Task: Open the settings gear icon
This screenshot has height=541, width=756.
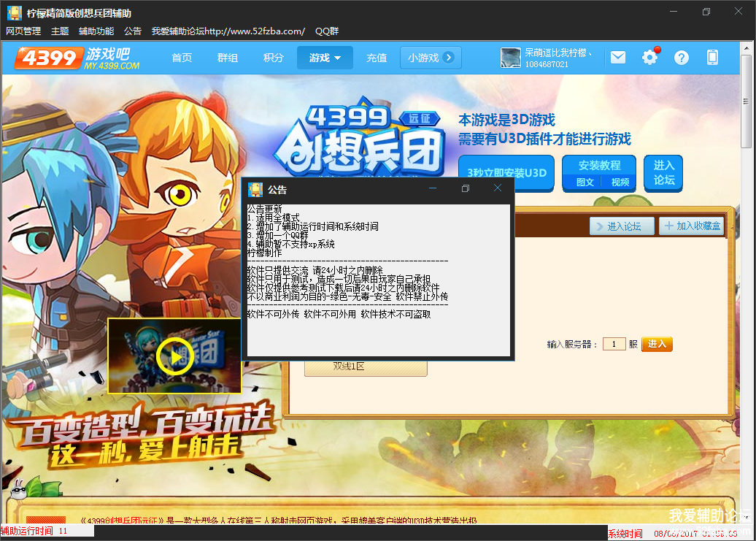Action: pyautogui.click(x=649, y=58)
